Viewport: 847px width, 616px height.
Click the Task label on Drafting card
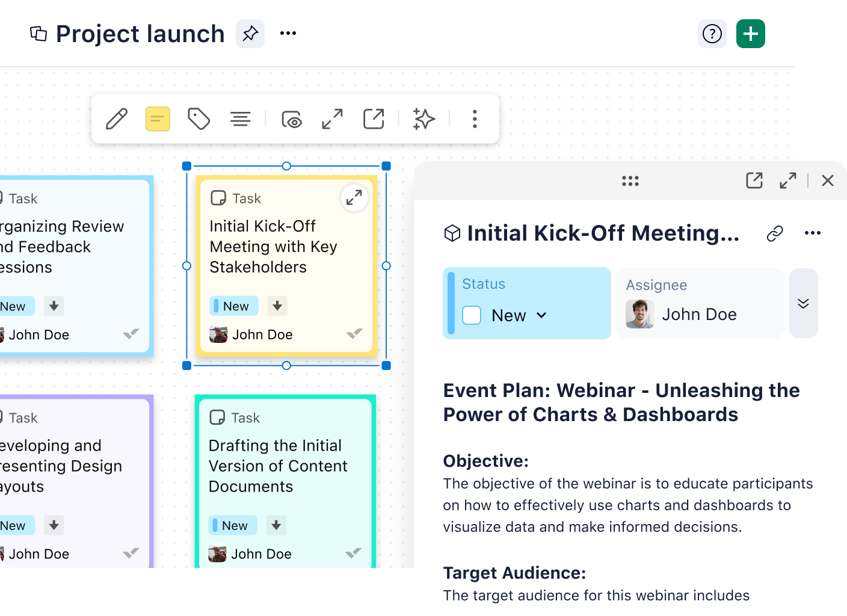(x=245, y=418)
